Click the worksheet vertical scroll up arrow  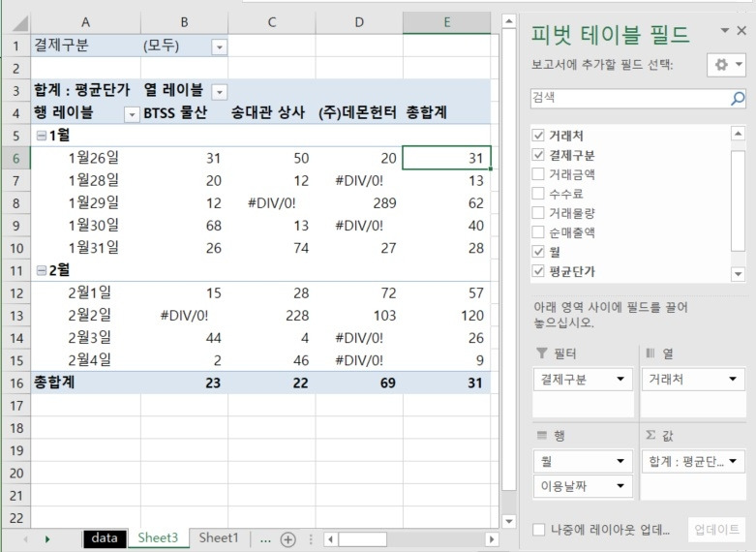pos(508,21)
